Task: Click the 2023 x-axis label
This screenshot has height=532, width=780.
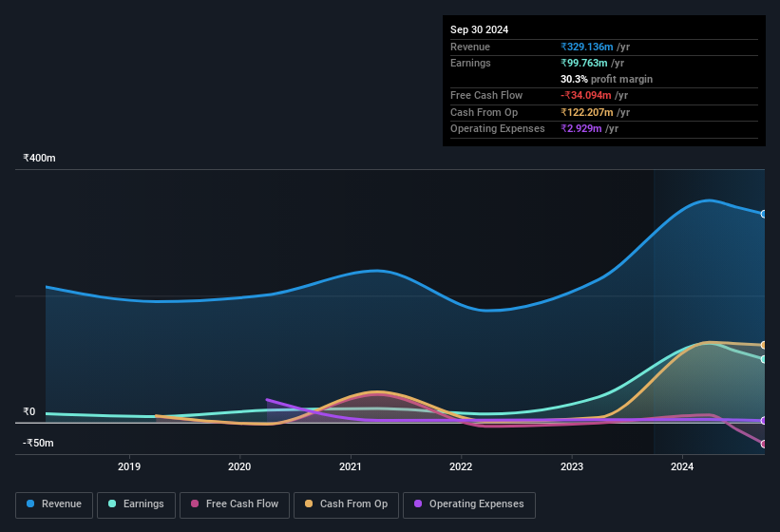Action: click(572, 466)
